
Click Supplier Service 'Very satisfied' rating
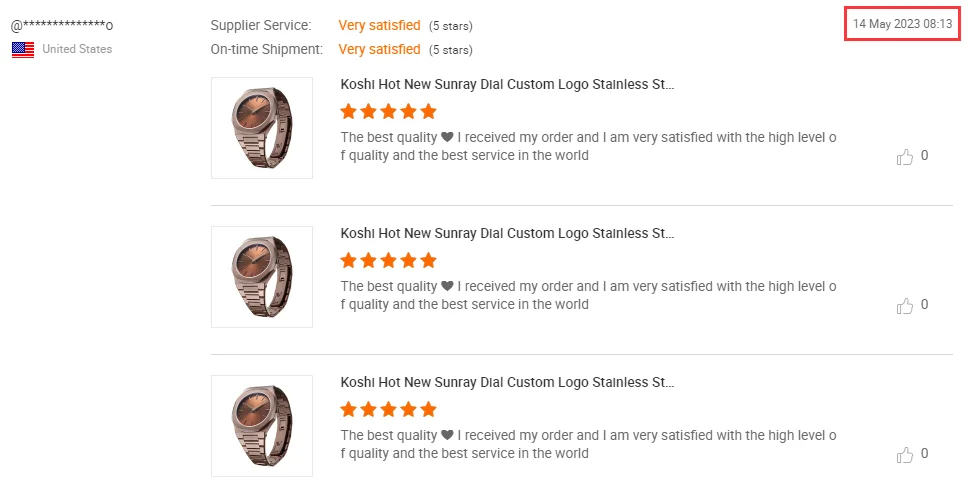379,25
